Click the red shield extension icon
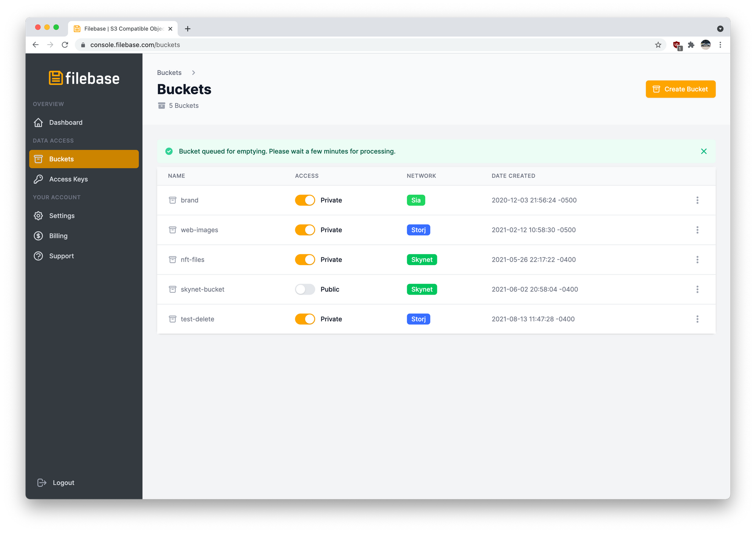Screen dimensions: 756x533 (x=677, y=45)
